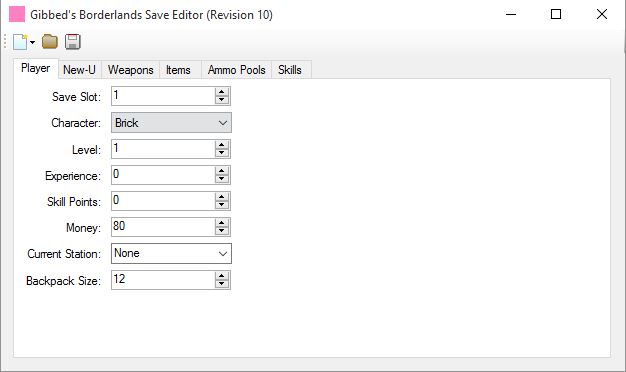Click the Skill Points input field
The image size is (626, 372).
coord(163,201)
